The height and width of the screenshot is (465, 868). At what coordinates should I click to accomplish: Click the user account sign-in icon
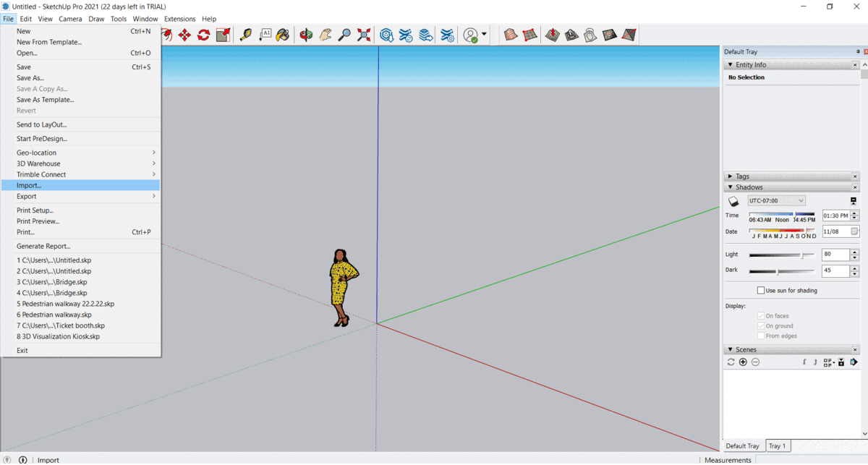click(x=471, y=35)
